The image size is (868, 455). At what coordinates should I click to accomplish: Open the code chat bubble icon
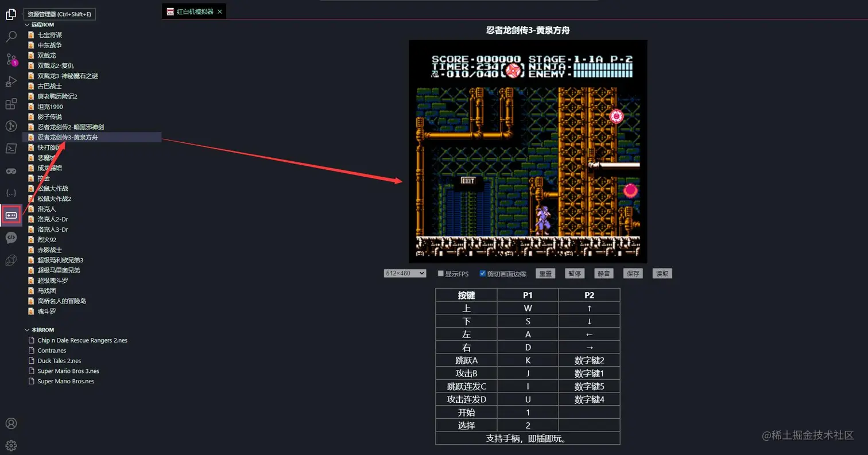11,238
